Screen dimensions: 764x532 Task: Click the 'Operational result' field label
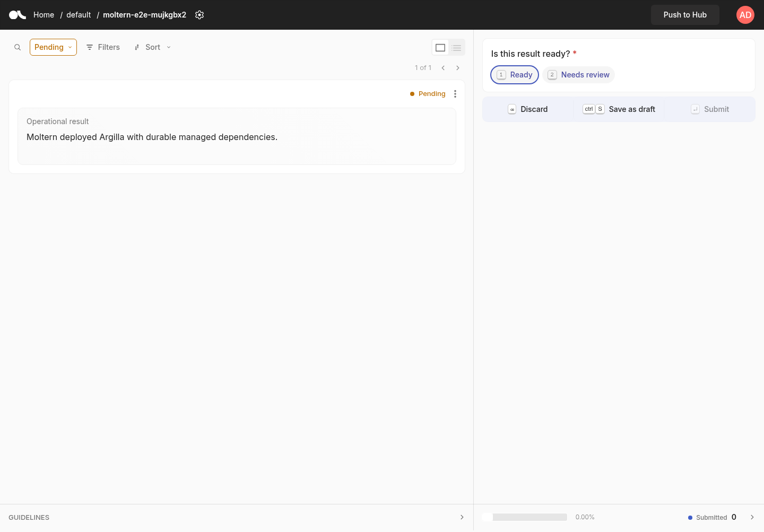[57, 121]
